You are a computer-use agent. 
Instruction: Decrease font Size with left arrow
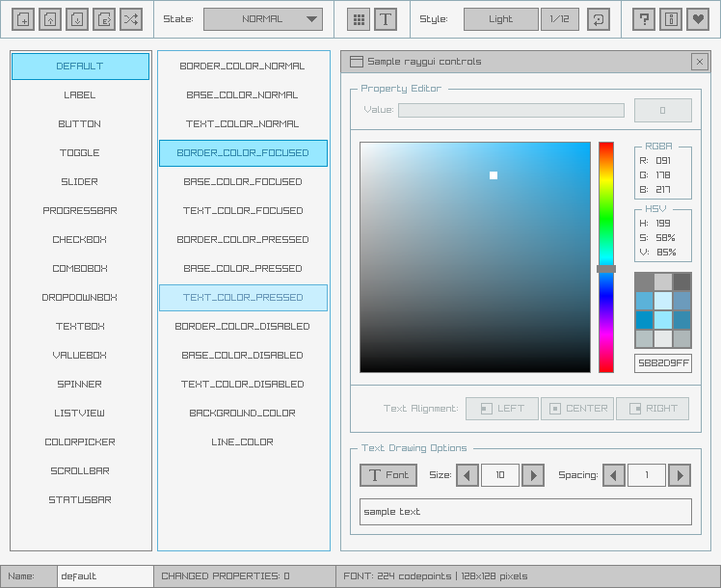pyautogui.click(x=467, y=475)
